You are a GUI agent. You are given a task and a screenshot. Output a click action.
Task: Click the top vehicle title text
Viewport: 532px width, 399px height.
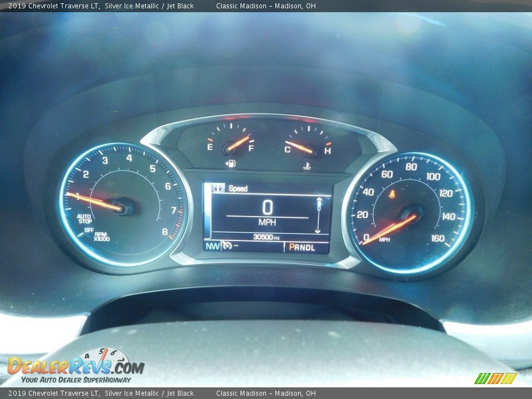tap(101, 6)
